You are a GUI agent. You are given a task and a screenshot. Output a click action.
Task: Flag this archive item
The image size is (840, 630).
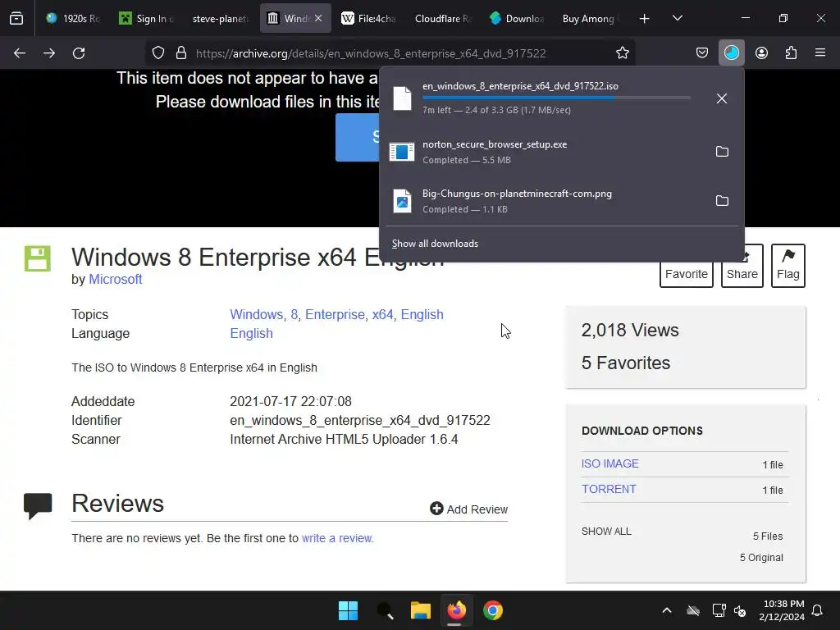point(788,266)
